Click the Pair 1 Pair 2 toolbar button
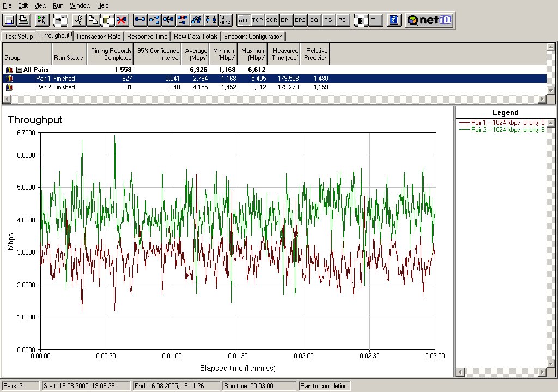558x392 pixels. pyautogui.click(x=225, y=20)
